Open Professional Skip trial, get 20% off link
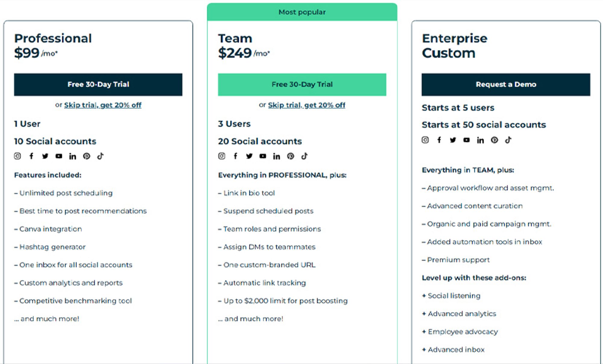603x364 pixels. pyautogui.click(x=103, y=105)
